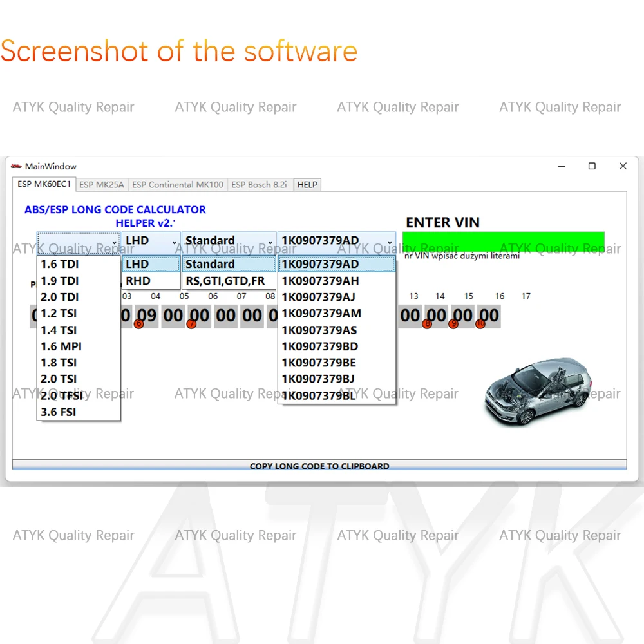Image resolution: width=644 pixels, height=644 pixels.
Task: Click red marker 6 under byte 09
Action: pyautogui.click(x=139, y=324)
